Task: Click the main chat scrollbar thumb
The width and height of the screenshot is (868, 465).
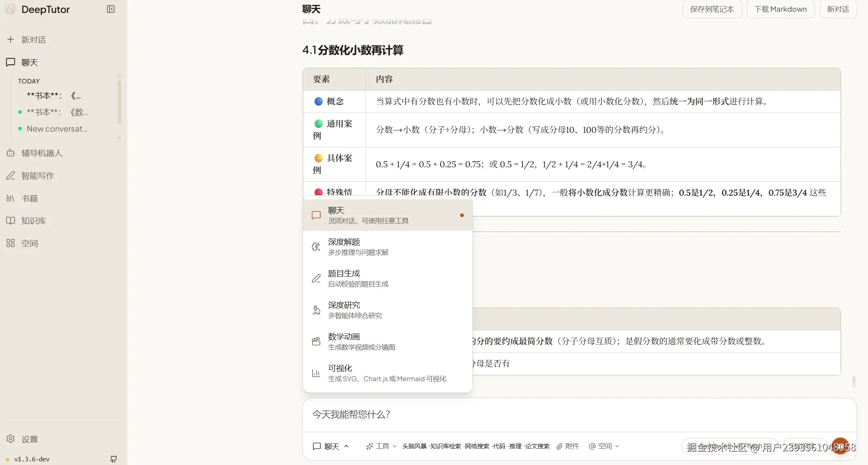Action: click(854, 382)
